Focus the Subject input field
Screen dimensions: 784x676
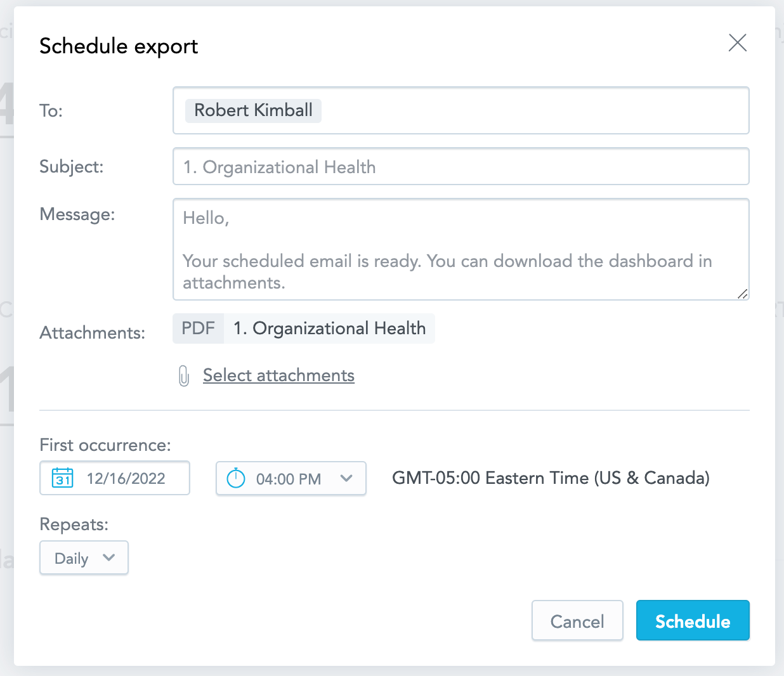(461, 167)
